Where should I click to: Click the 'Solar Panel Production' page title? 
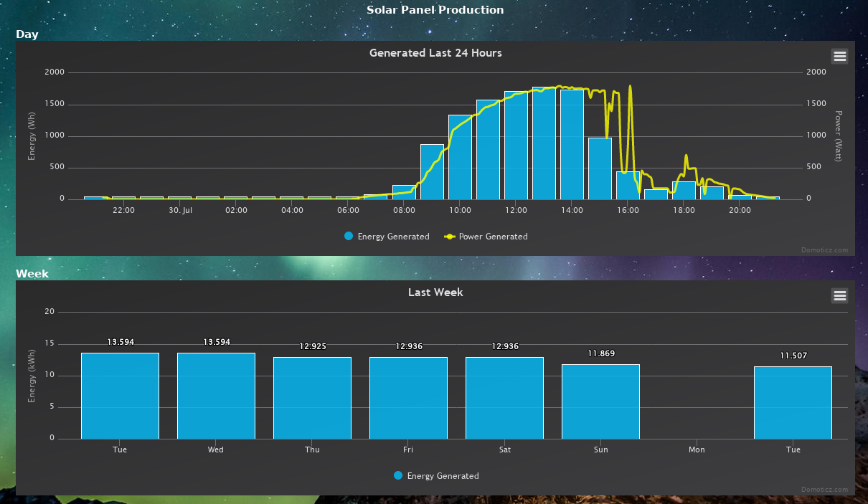point(435,10)
